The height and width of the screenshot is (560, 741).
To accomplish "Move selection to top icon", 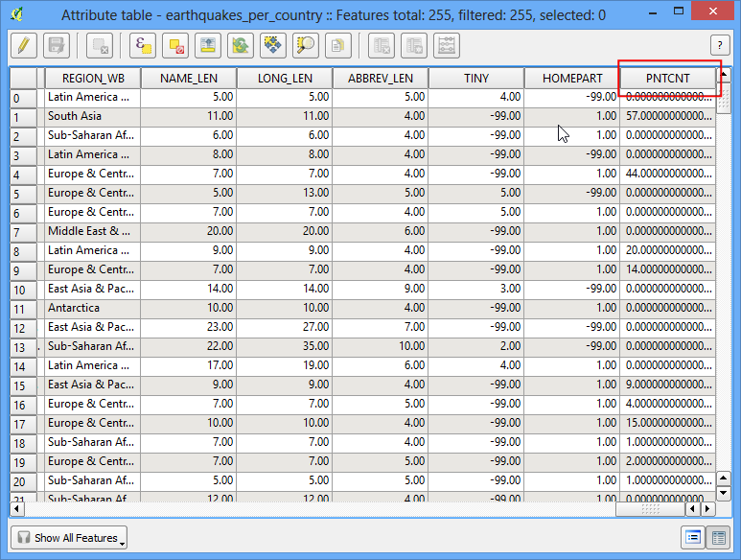I will (x=208, y=46).
